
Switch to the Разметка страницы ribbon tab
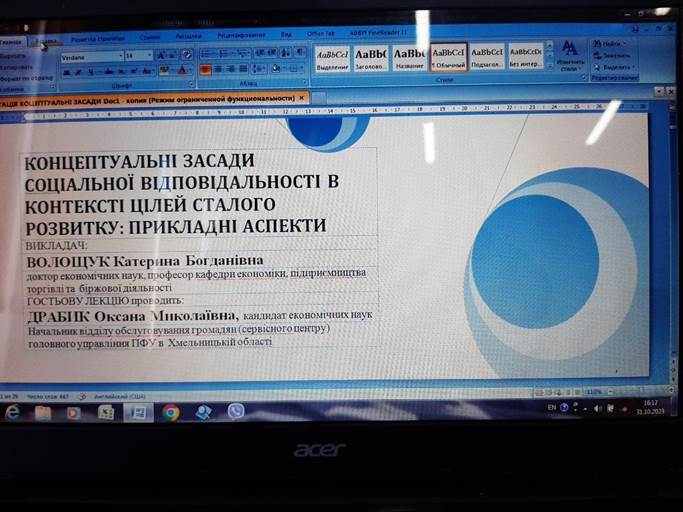[x=97, y=36]
